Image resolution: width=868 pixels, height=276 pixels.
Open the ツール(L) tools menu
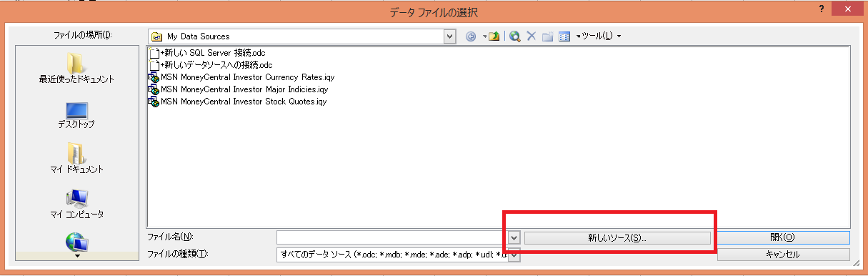click(601, 36)
